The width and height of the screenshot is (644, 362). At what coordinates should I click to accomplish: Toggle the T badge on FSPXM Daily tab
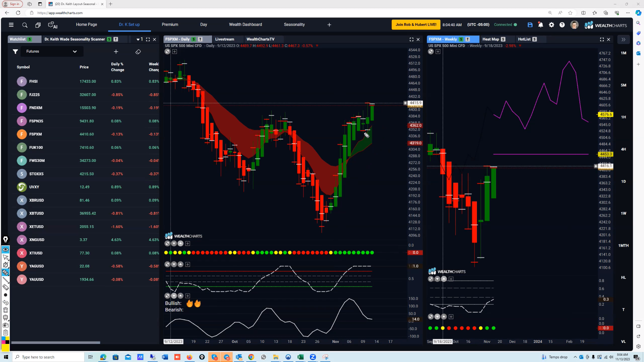pos(200,39)
